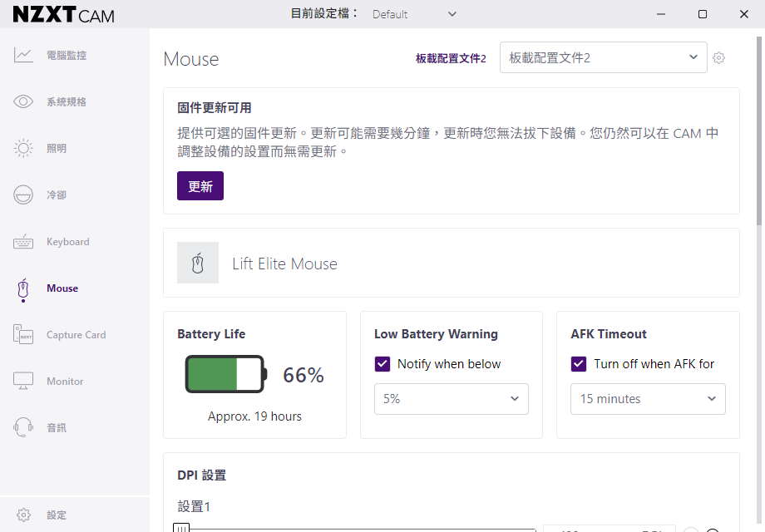The width and height of the screenshot is (765, 532).
Task: Click the 設置1 label under DPI
Action: (x=194, y=506)
